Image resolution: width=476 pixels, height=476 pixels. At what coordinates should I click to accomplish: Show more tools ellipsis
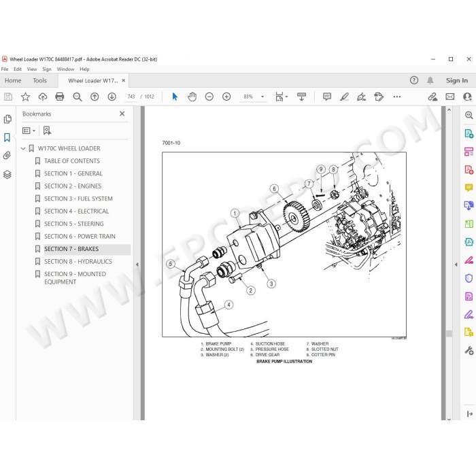(396, 97)
